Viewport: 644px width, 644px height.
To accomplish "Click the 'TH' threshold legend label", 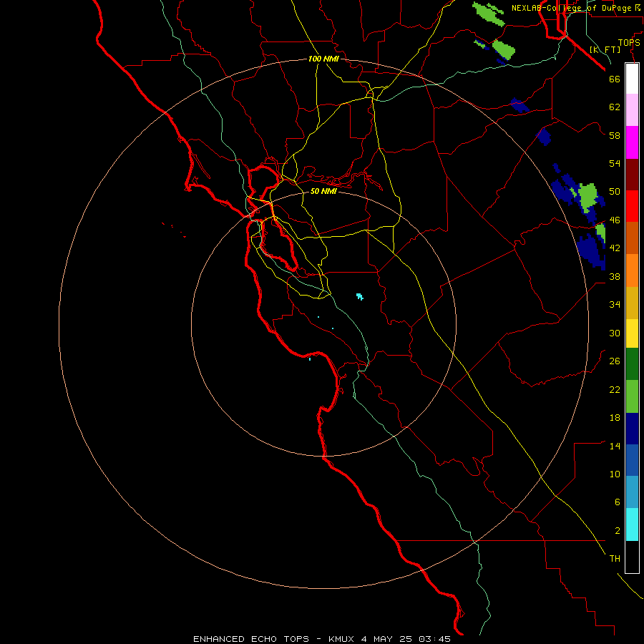I will tap(615, 559).
